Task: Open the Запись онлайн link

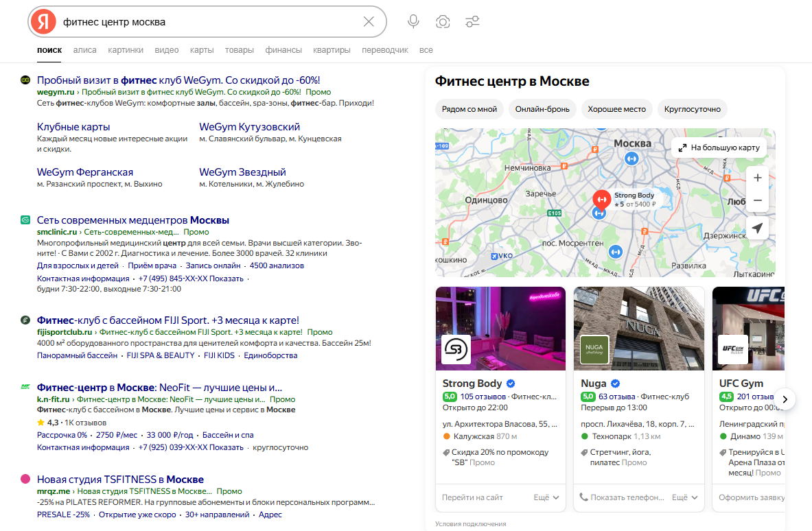Action: tap(213, 265)
